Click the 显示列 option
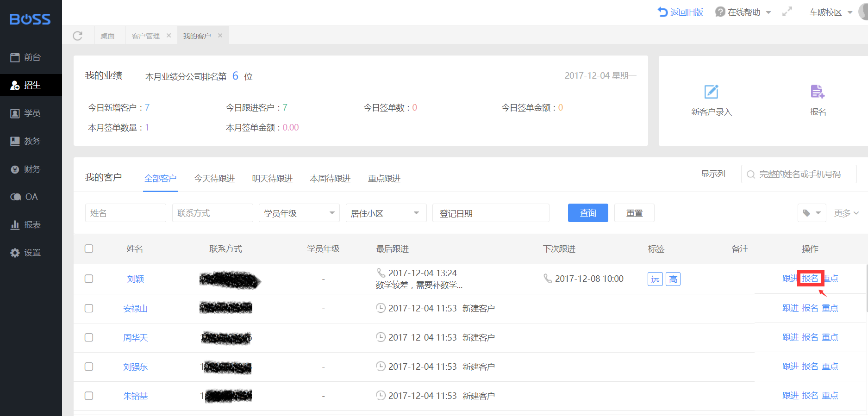Viewport: 868px width, 416px height. (x=713, y=174)
